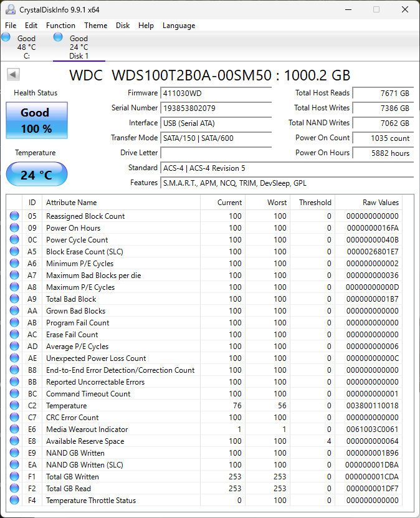Click the Features field
Screen dimensions: 420x518
click(287, 183)
